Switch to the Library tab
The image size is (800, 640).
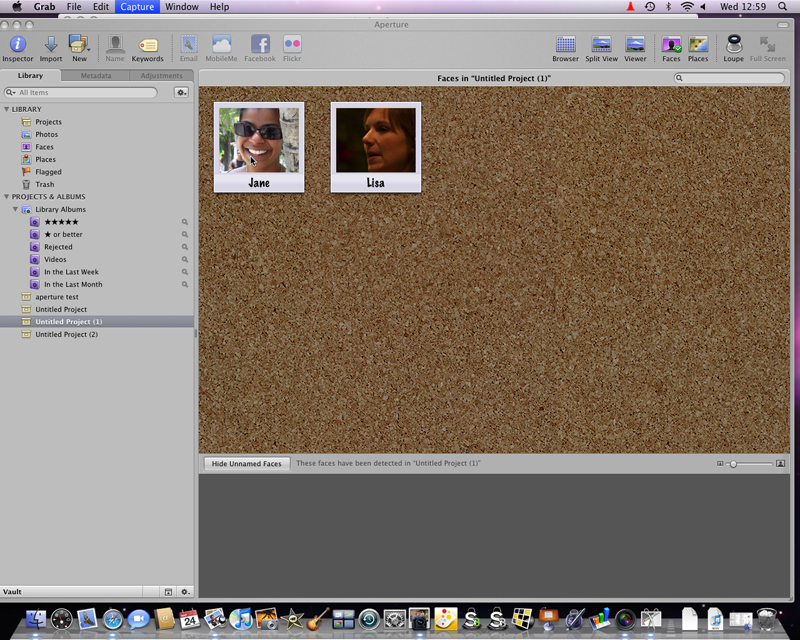pyautogui.click(x=31, y=76)
